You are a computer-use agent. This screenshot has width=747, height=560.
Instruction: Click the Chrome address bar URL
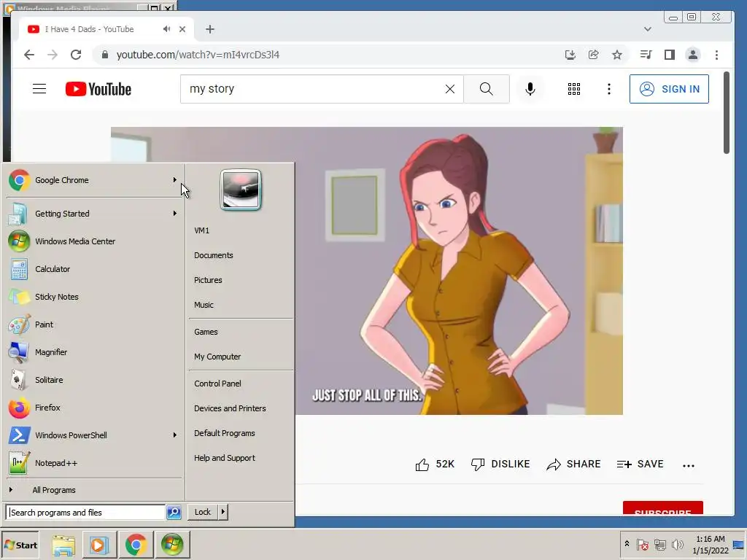coord(198,55)
